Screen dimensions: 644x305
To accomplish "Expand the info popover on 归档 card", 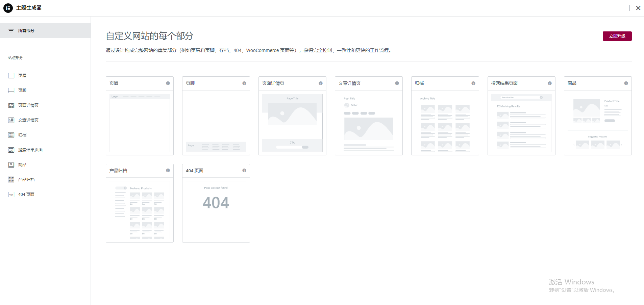I will point(473,83).
